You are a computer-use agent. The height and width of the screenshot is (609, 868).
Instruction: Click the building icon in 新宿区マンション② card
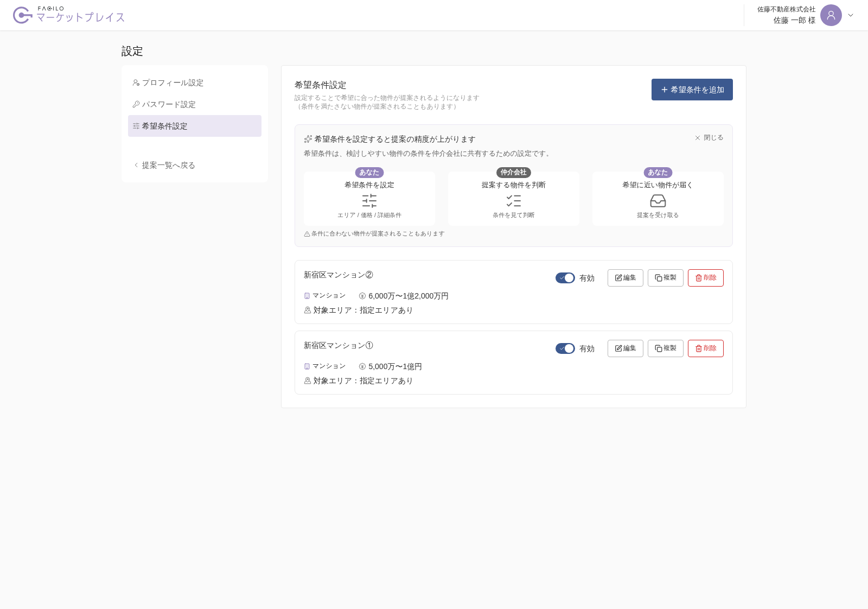click(x=307, y=296)
